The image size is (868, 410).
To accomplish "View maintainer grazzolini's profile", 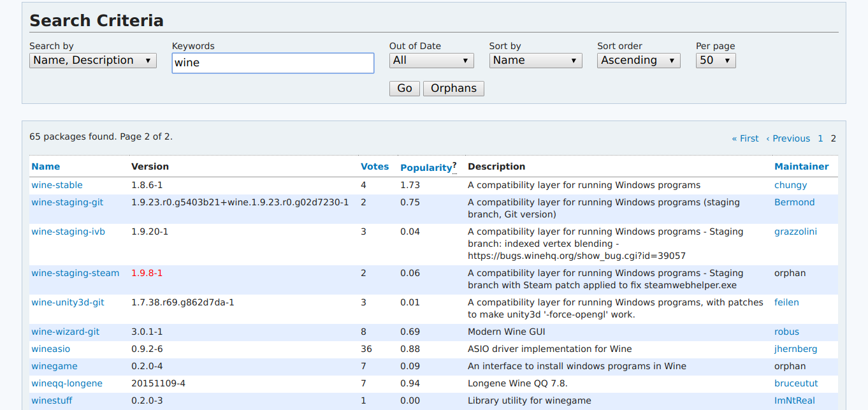I will pyautogui.click(x=795, y=231).
